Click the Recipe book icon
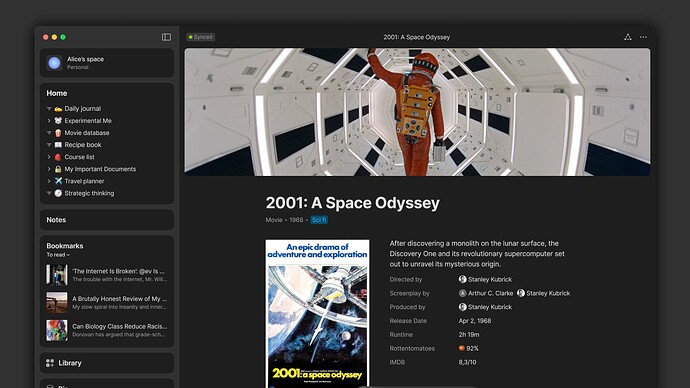This screenshot has width=690, height=388. (58, 145)
